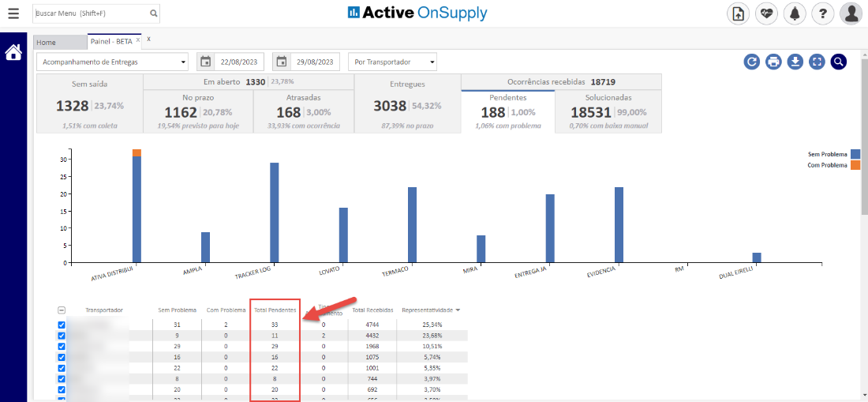Click the EVIDENCIA chart bar
868x402 pixels.
pos(619,225)
